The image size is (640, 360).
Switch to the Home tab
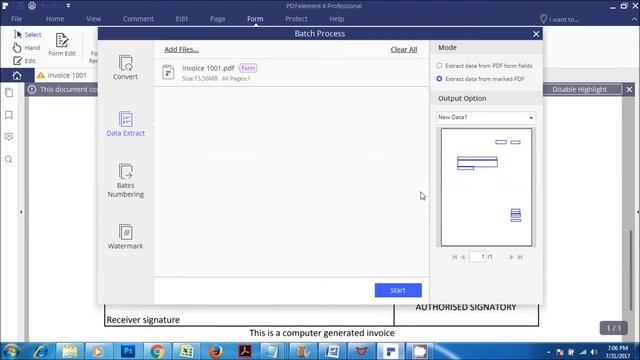click(x=55, y=19)
